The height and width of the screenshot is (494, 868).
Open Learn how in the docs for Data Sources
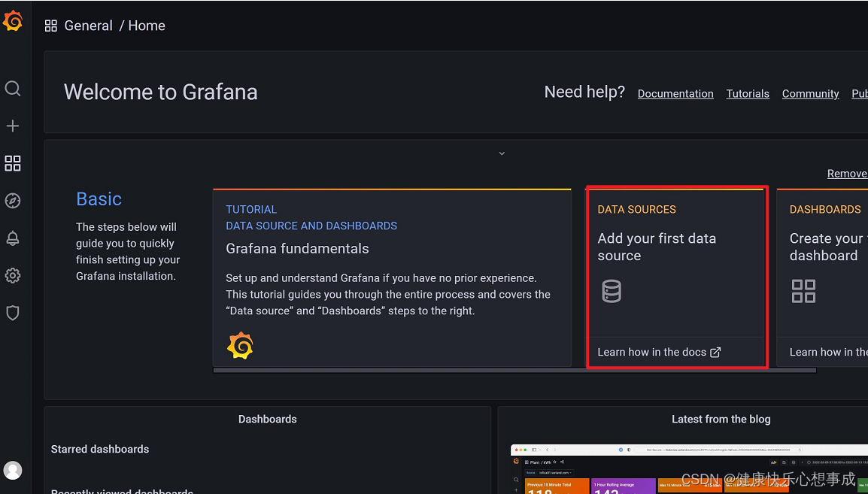659,351
